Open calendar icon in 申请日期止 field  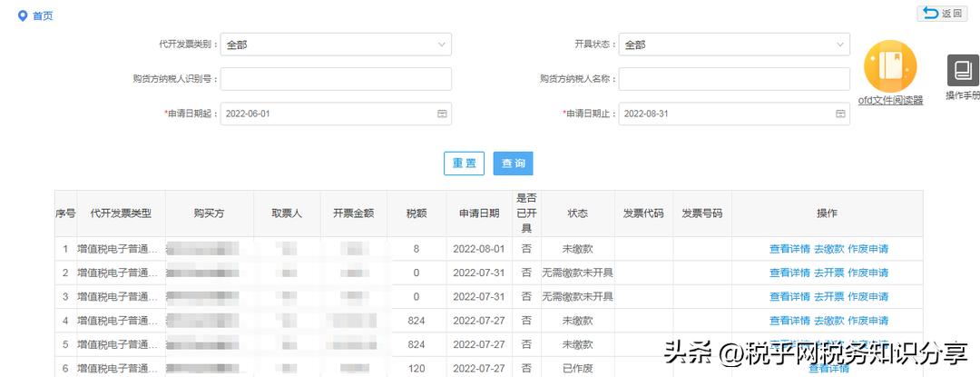[x=840, y=114]
